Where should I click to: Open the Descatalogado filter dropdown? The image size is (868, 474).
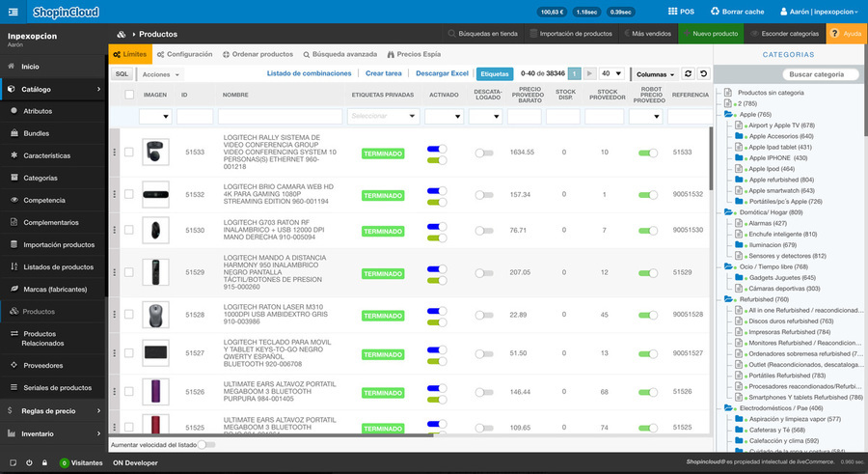[485, 117]
